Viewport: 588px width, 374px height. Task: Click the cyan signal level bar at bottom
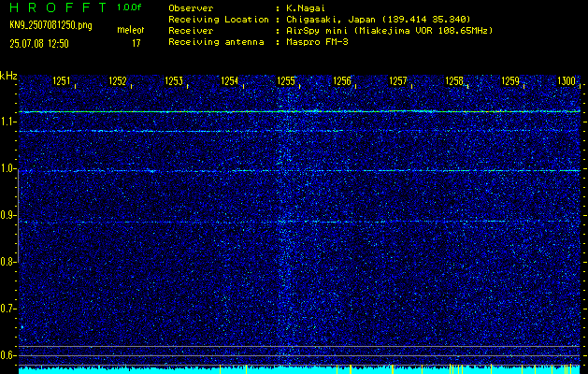tap(299, 370)
